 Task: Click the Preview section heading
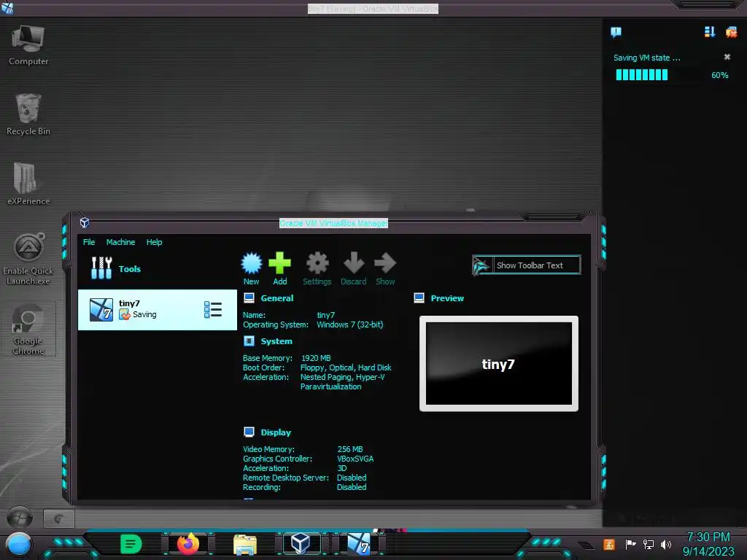447,298
